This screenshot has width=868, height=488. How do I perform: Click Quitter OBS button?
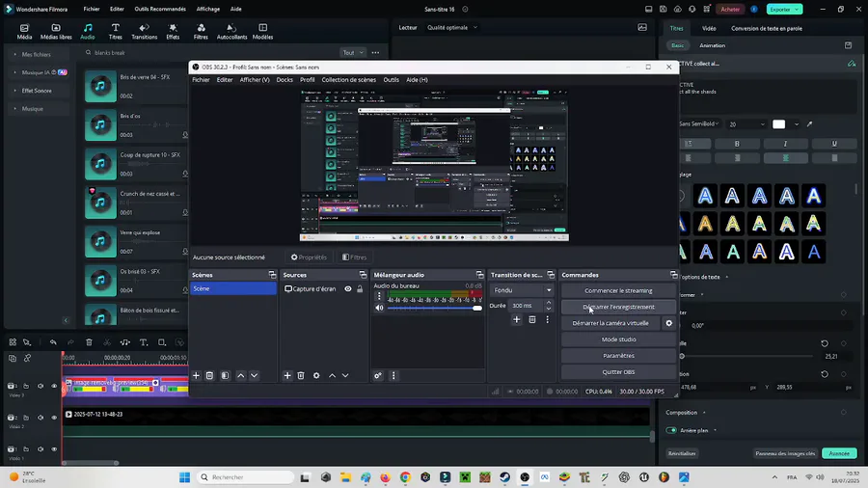tap(618, 372)
